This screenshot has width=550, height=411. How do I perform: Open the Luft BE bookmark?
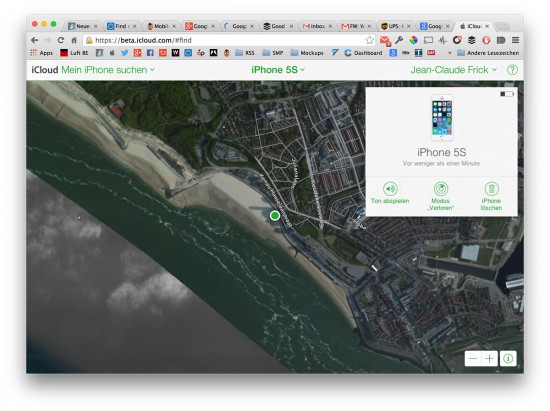74,53
